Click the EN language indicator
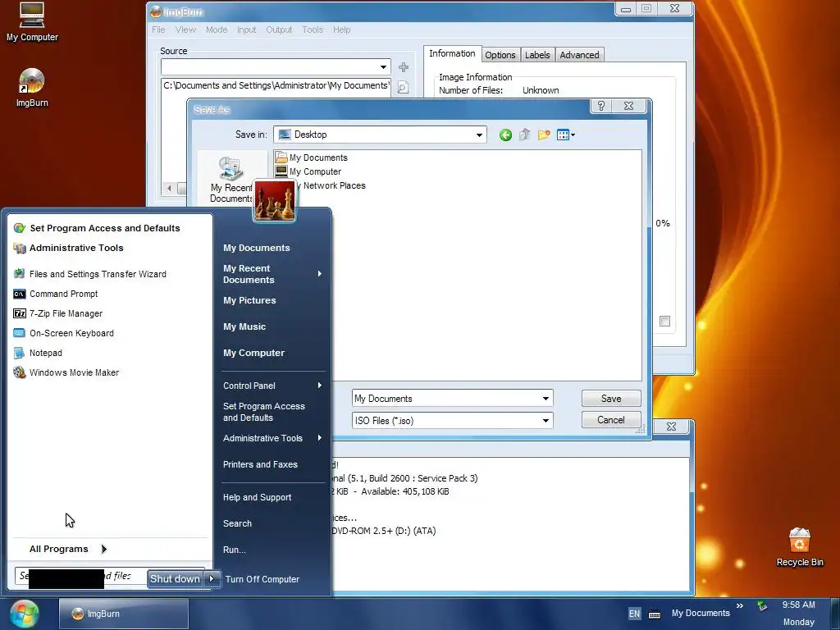This screenshot has width=840, height=630. (x=634, y=614)
